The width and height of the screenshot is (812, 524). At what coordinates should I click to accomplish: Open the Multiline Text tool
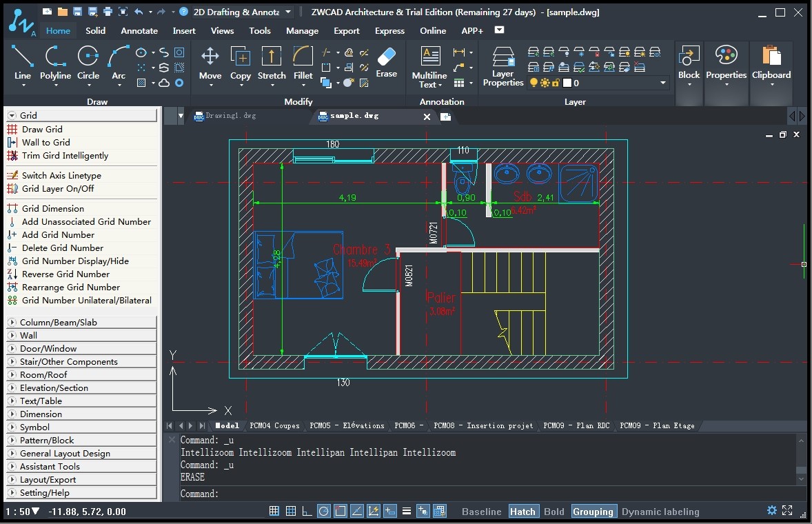pyautogui.click(x=429, y=67)
